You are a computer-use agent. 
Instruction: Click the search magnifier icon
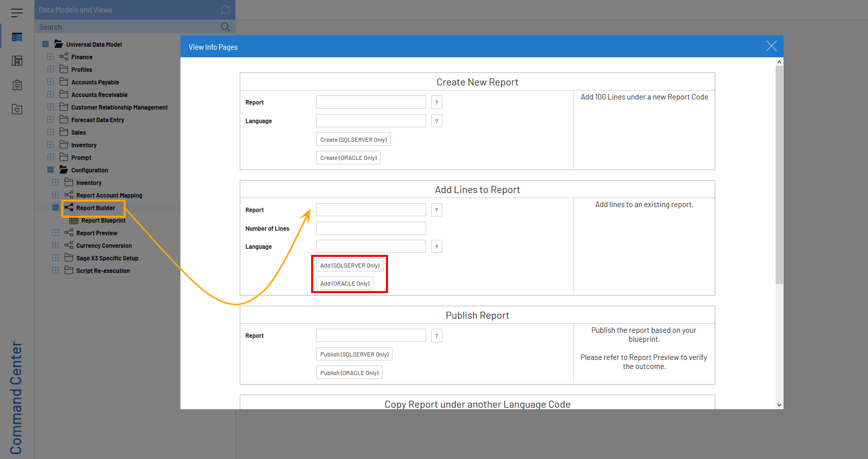click(225, 27)
